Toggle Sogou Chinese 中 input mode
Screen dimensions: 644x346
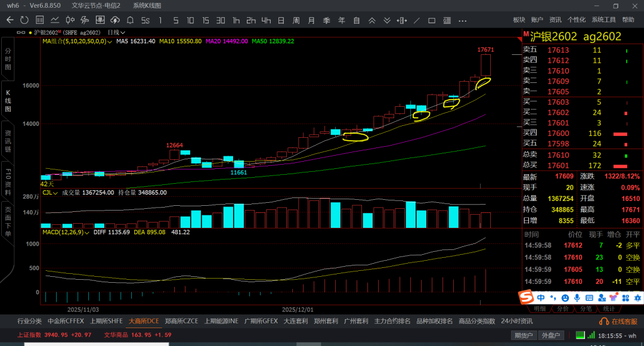541,298
